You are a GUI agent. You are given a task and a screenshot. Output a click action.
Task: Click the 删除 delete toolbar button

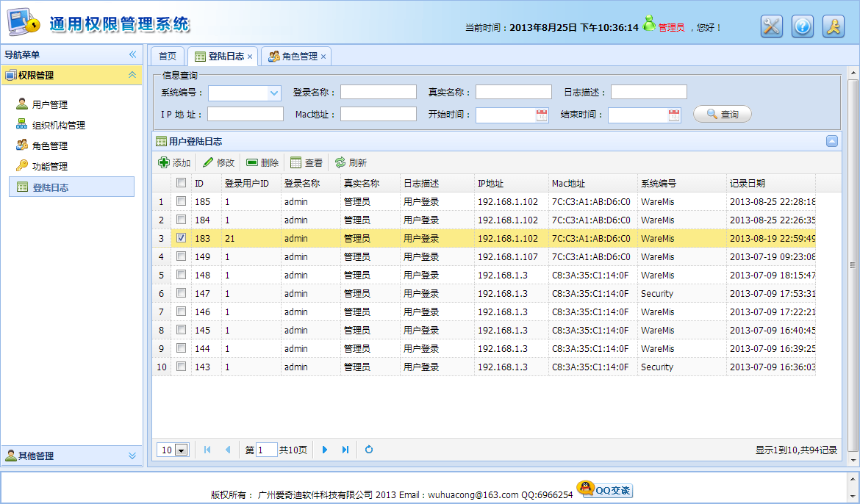click(262, 162)
